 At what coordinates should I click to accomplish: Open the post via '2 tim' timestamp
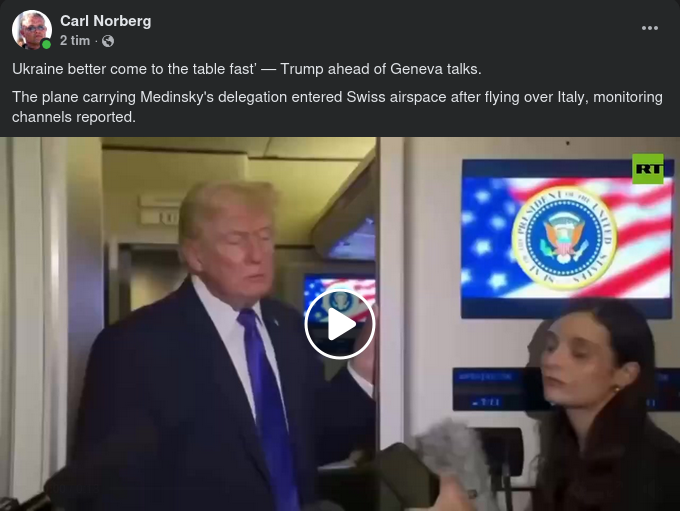pyautogui.click(x=75, y=41)
